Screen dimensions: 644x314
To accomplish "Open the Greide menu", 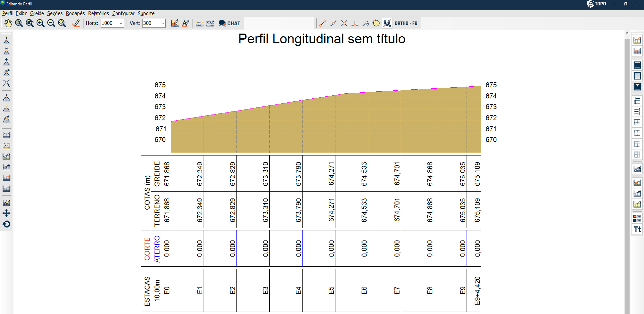I will click(37, 13).
